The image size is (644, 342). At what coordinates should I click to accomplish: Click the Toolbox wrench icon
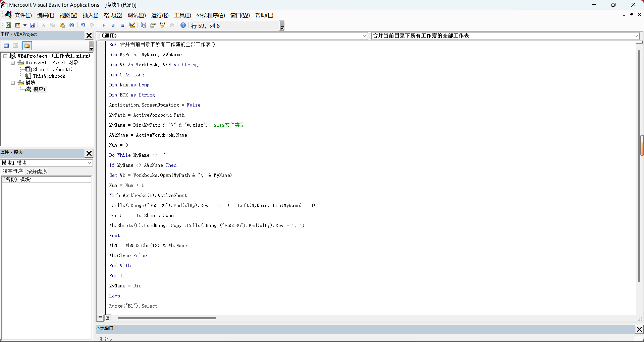point(172,25)
